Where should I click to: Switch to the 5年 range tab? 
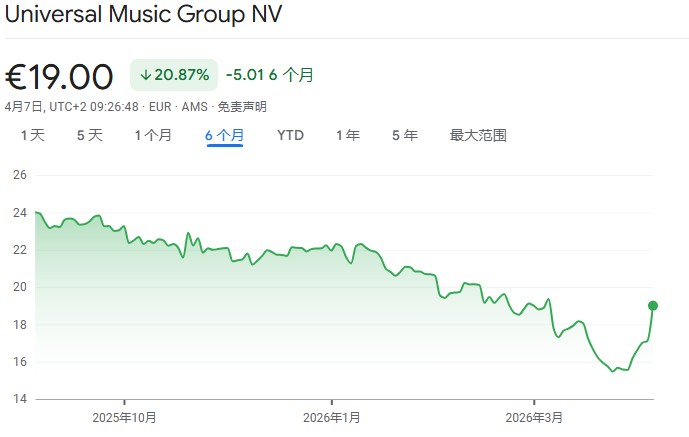pyautogui.click(x=405, y=135)
